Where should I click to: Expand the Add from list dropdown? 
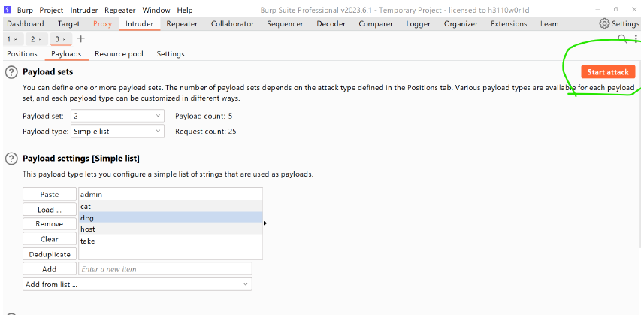tap(138, 284)
